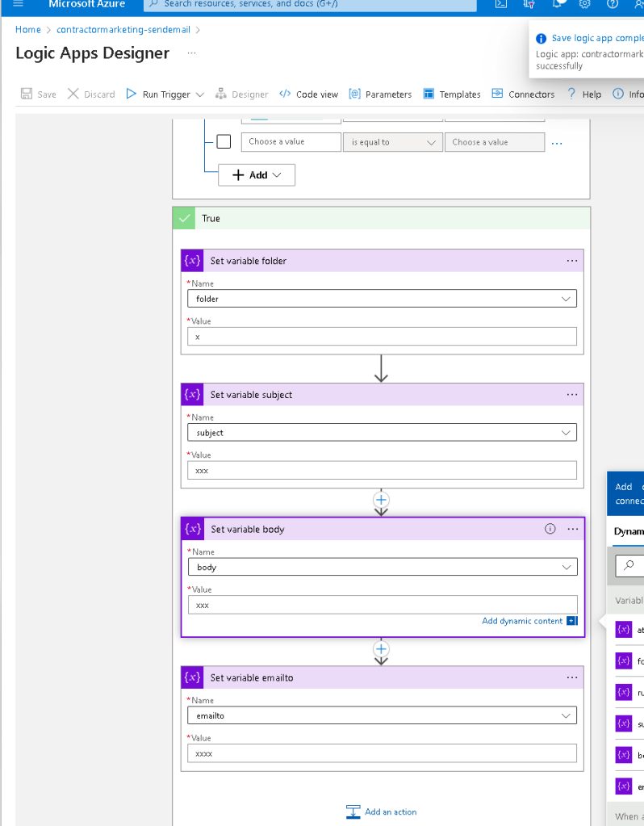Click the Azure portal search box
The image size is (644, 826).
[310, 4]
